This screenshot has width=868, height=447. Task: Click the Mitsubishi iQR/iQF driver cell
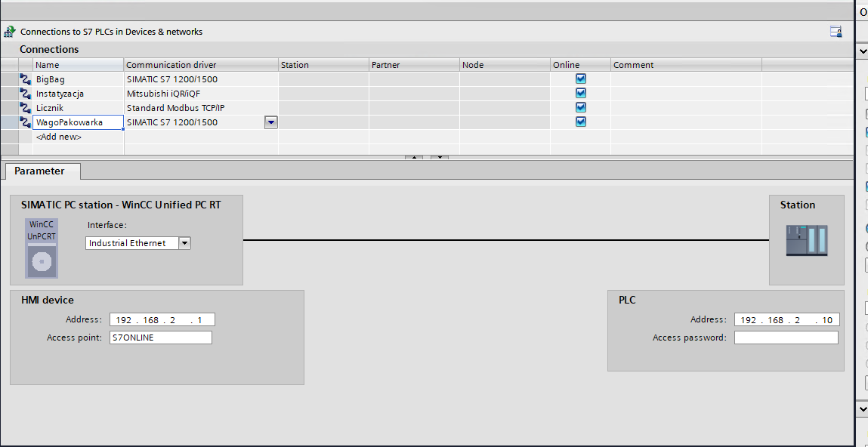[x=201, y=94]
